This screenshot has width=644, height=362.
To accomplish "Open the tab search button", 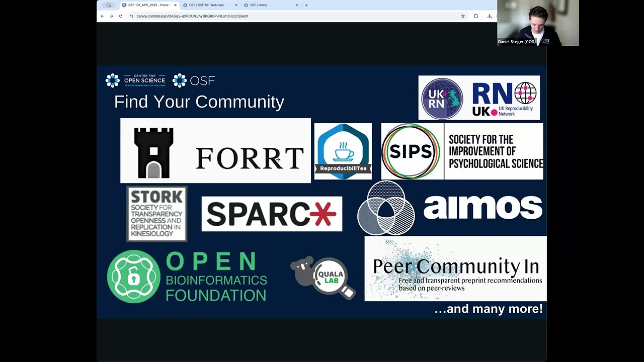I will tap(109, 5).
